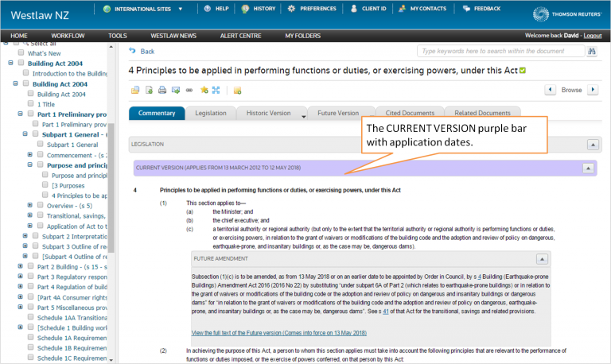Click the full screen expand icon
The width and height of the screenshot is (611, 364).
[216, 91]
